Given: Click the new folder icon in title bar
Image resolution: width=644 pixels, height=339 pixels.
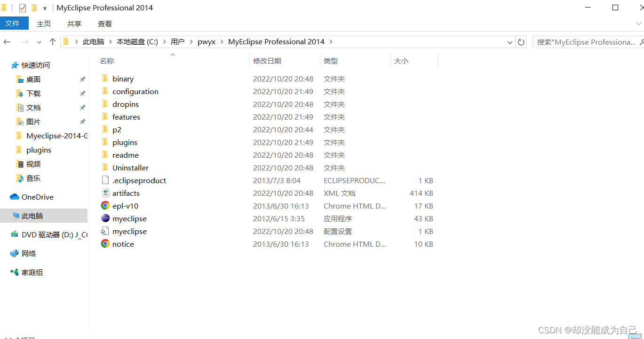Looking at the screenshot, I should pyautogui.click(x=34, y=8).
